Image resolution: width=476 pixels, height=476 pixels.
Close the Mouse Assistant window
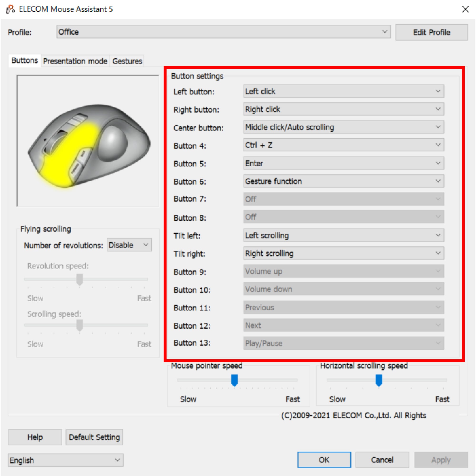coord(465,9)
